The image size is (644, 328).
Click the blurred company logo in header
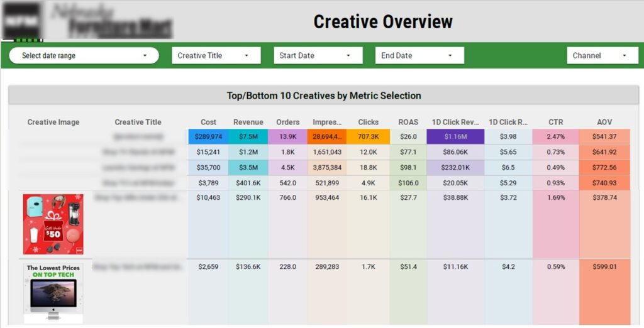point(87,21)
